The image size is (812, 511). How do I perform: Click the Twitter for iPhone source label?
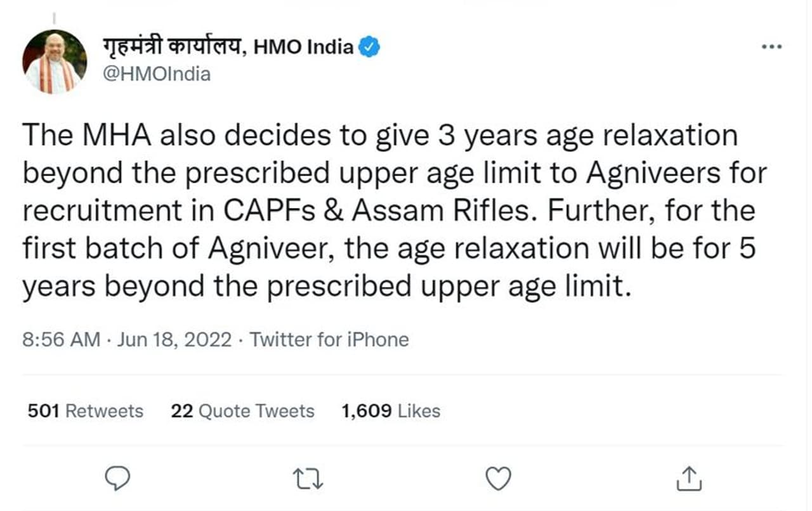tap(329, 340)
